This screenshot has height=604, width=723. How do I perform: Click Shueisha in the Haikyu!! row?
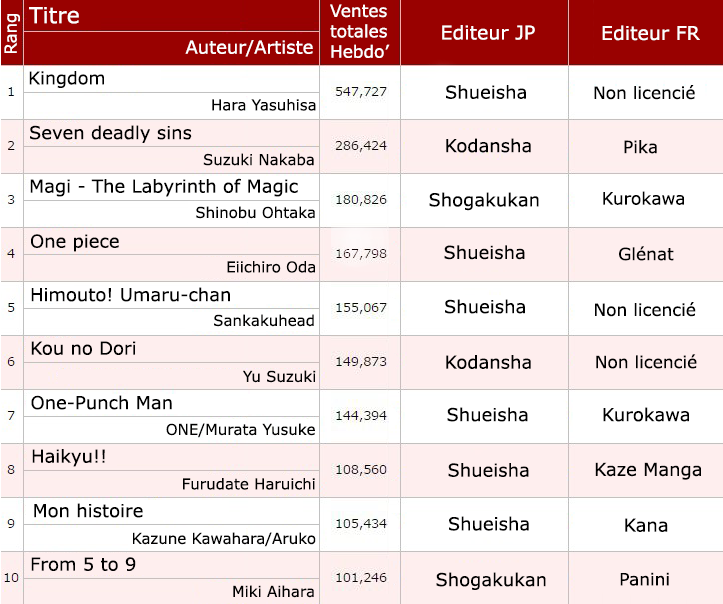coord(488,470)
